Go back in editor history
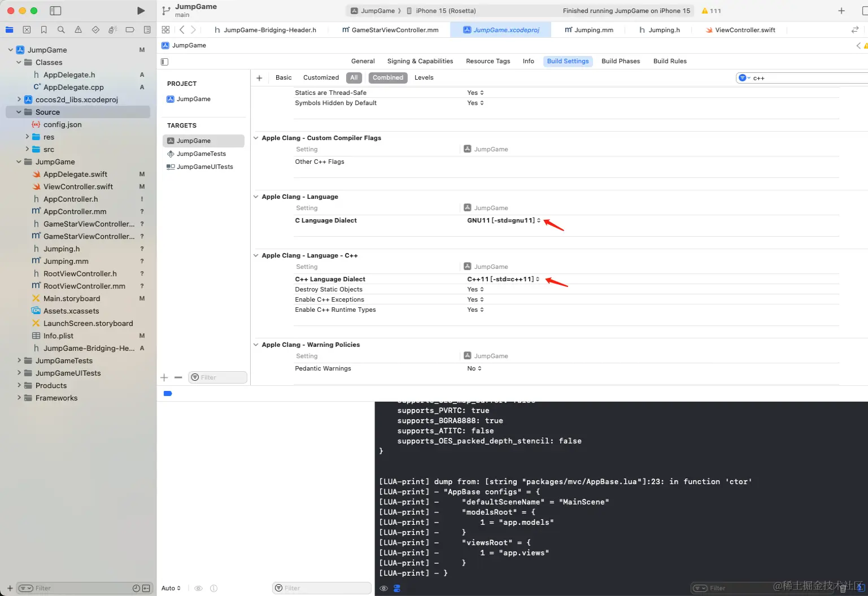The image size is (868, 596). [x=182, y=30]
